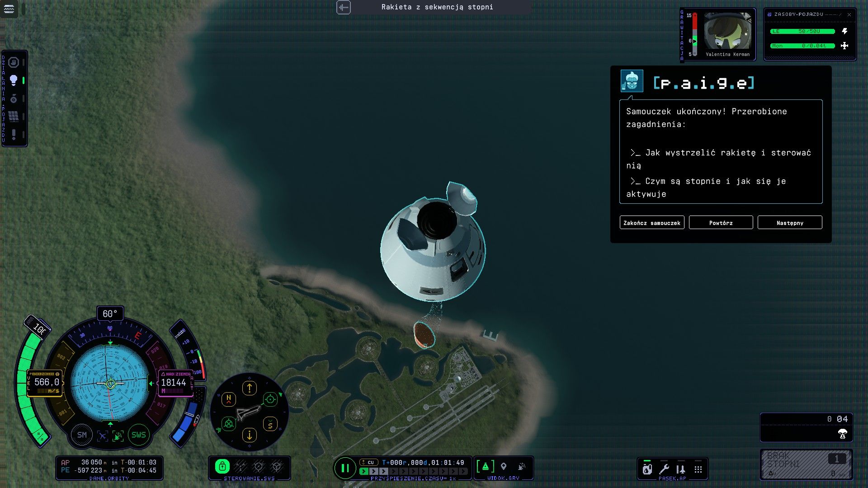Click the parachute icon in the staging panel
Viewport: 868px width, 488px height.
pos(842,434)
